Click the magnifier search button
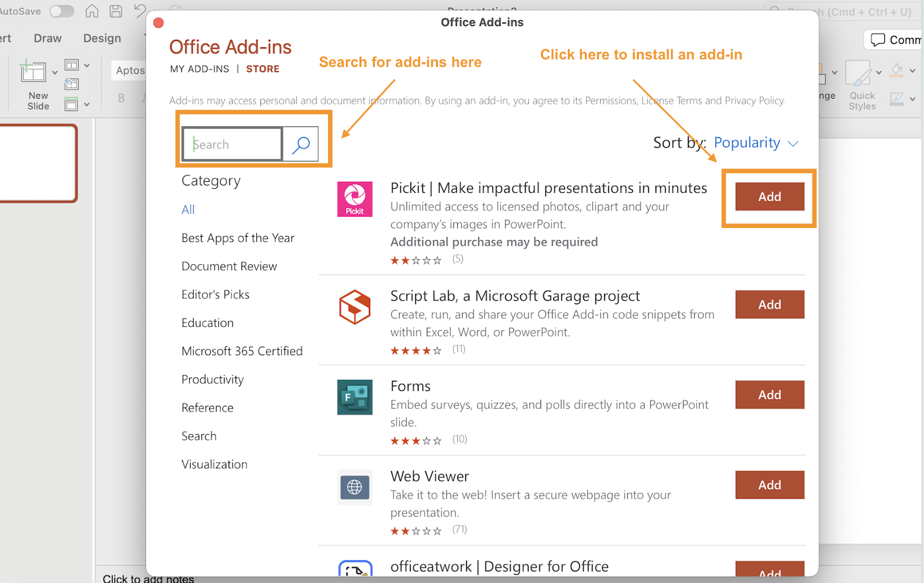924x583 pixels. coord(301,144)
